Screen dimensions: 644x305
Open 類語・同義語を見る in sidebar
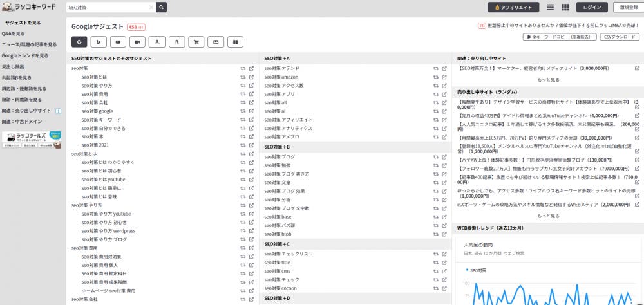(x=22, y=100)
